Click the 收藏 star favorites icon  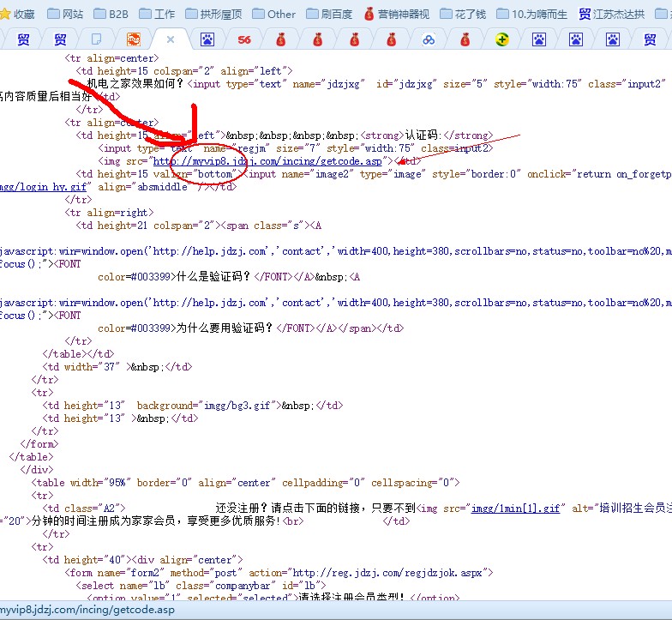pyautogui.click(x=18, y=14)
